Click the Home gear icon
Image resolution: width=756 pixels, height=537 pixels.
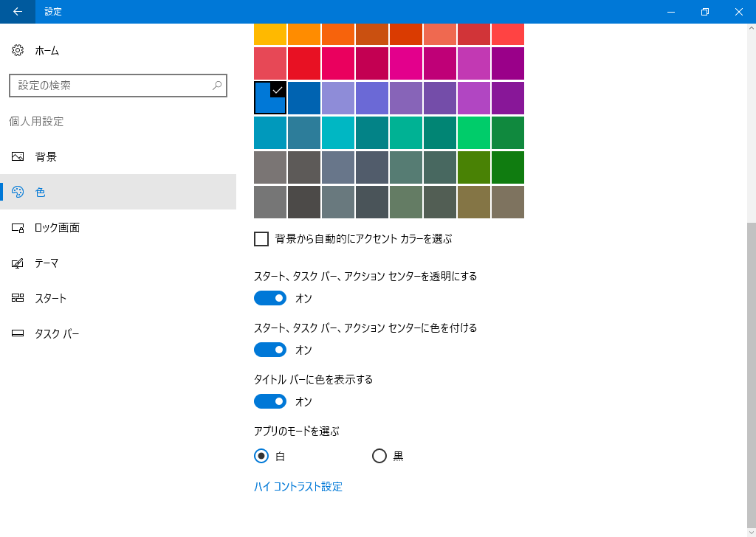(x=18, y=51)
